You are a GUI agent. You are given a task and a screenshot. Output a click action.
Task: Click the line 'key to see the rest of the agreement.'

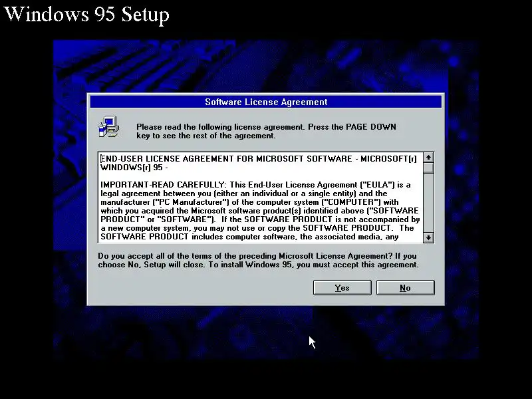coord(206,136)
